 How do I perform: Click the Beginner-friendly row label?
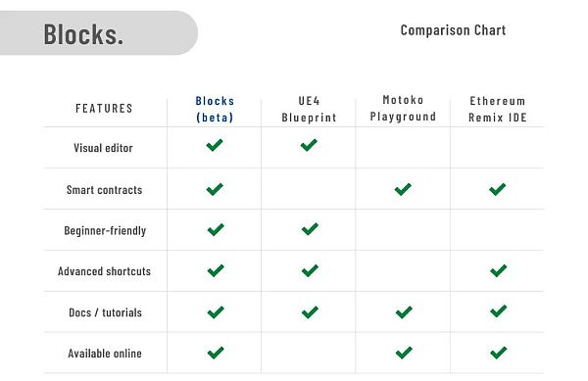105,230
